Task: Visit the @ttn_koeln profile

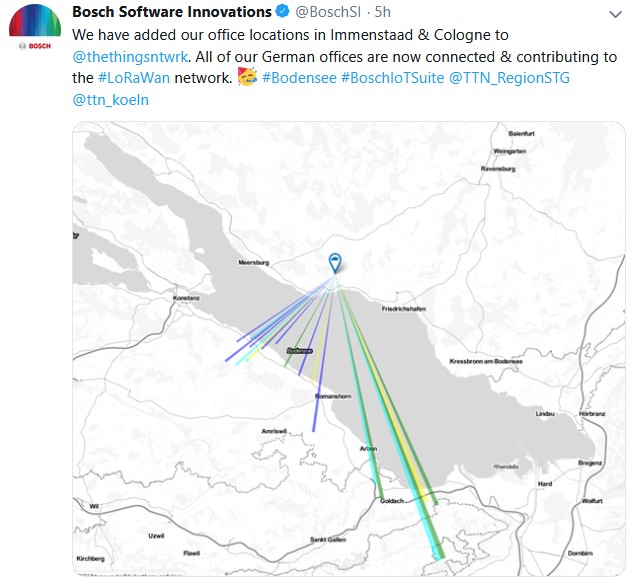Action: pos(110,100)
